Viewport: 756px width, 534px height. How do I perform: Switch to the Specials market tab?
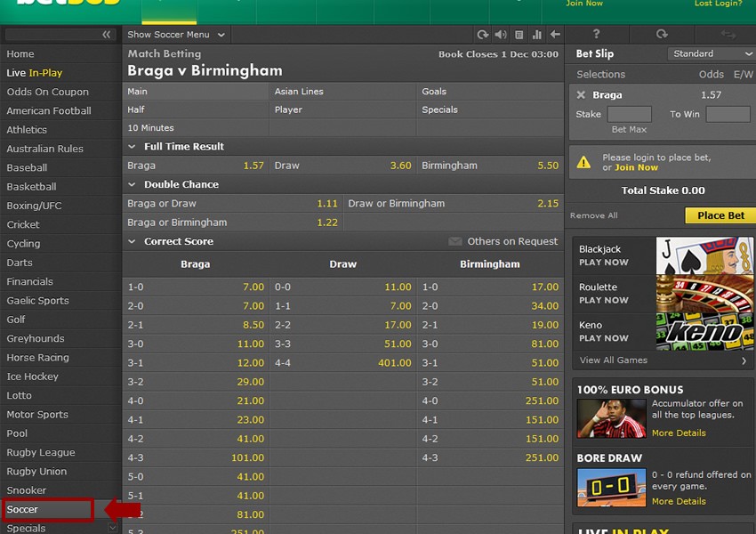point(490,109)
